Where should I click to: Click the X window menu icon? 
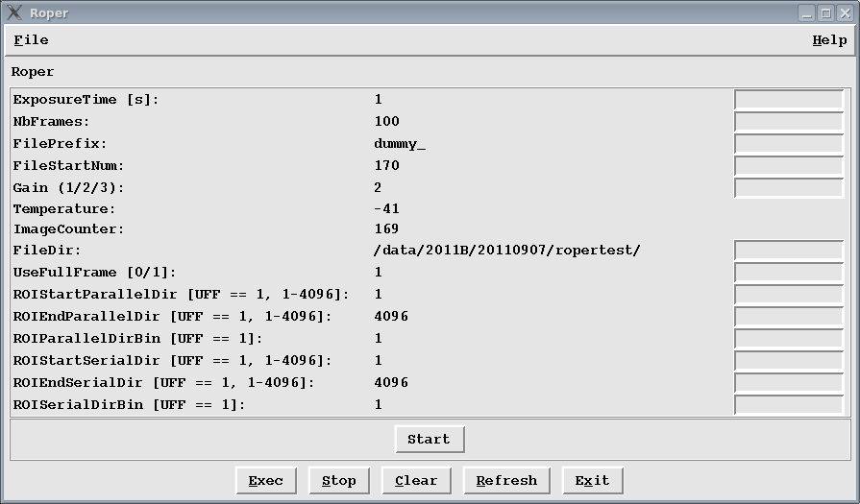(14, 12)
